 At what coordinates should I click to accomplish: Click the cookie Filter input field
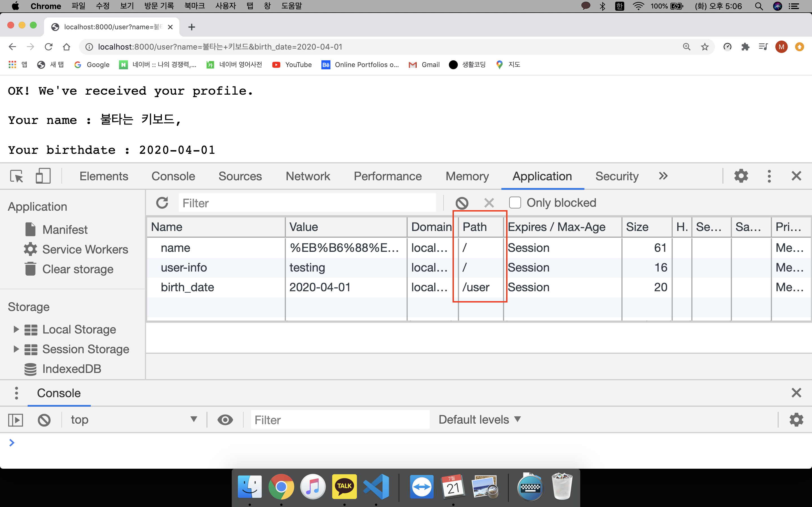[x=307, y=203]
